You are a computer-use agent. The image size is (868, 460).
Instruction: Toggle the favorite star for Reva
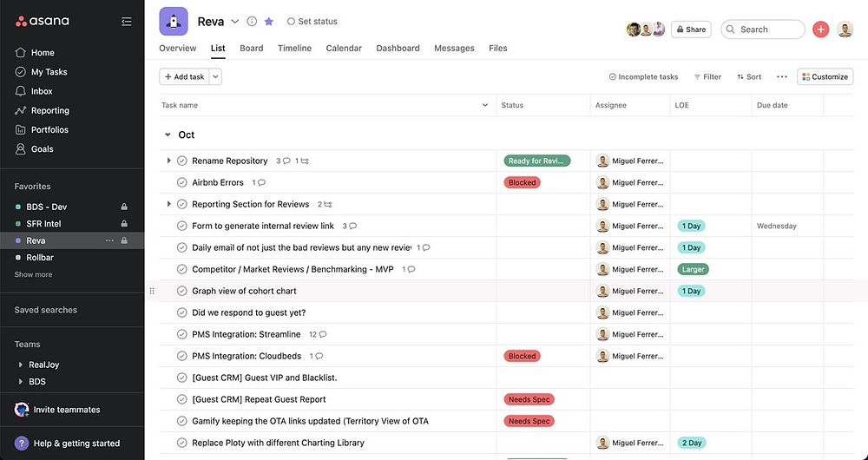tap(269, 22)
